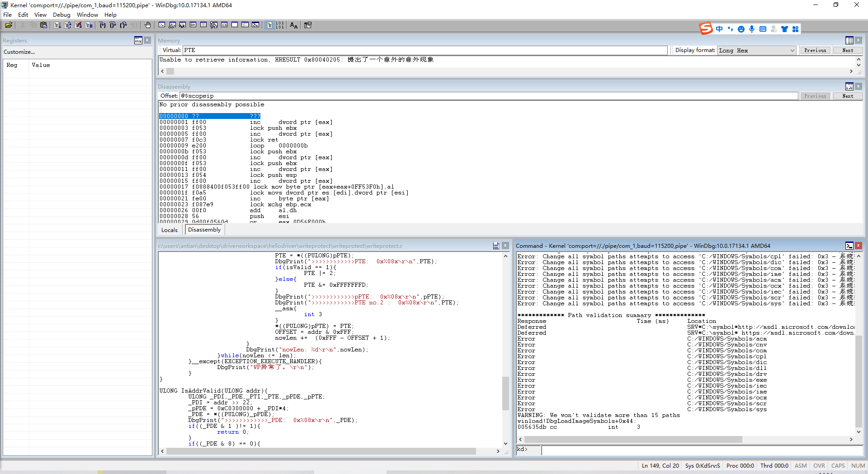Open the Watch window toolbar icon
Image resolution: width=868 pixels, height=474 pixels.
172,25
